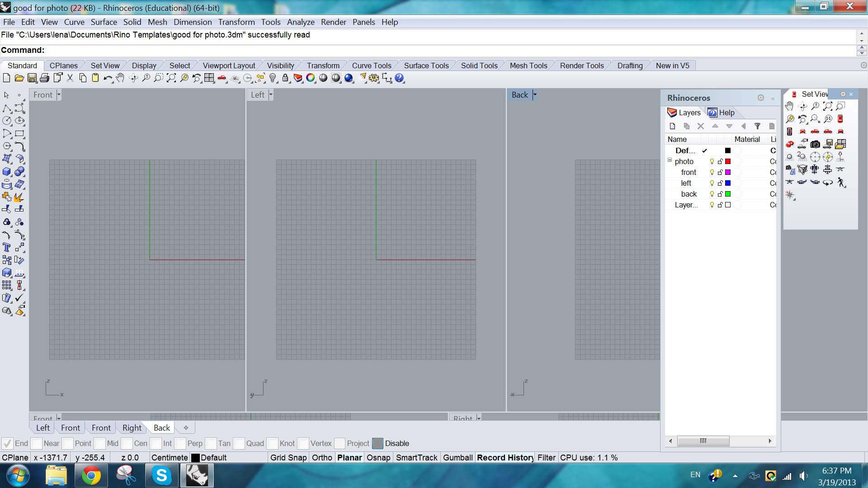The image size is (868, 488).
Task: Click the Print icon in toolbar
Action: (44, 78)
